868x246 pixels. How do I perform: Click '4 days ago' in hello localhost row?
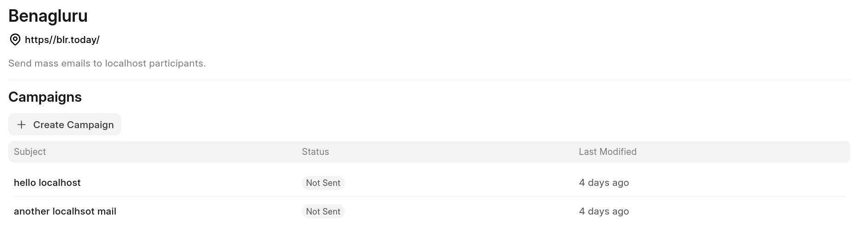click(x=604, y=183)
